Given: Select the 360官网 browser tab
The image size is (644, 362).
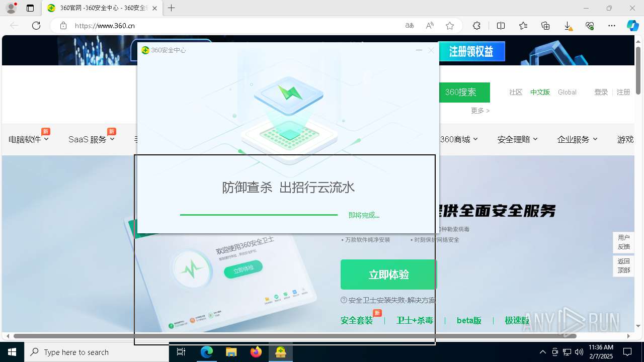Looking at the screenshot, I should pos(102,8).
